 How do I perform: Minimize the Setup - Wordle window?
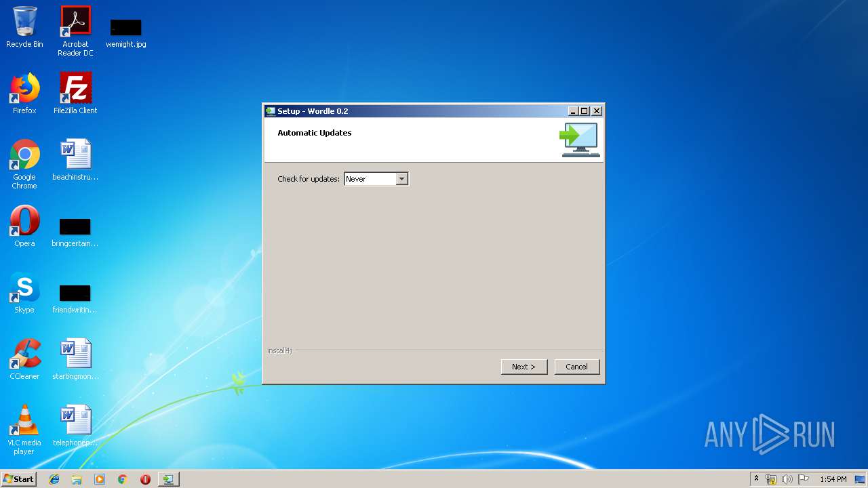573,111
